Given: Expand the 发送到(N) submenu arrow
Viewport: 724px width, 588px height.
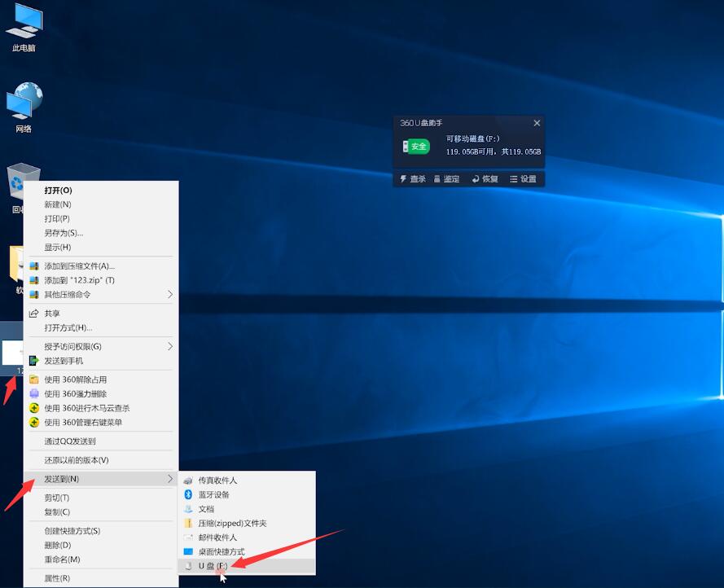Looking at the screenshot, I should point(170,479).
